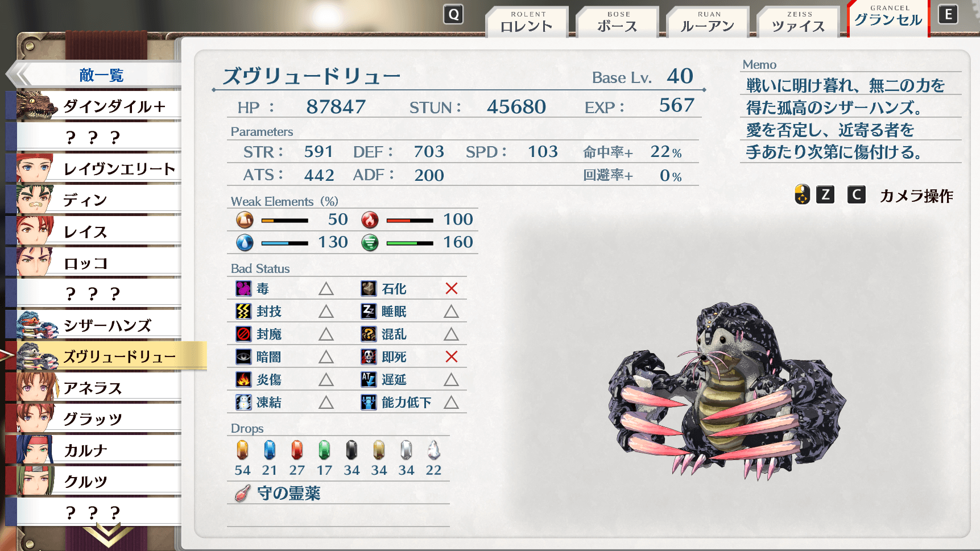Click the Q previous-tab key icon
The image size is (980, 551).
click(453, 14)
